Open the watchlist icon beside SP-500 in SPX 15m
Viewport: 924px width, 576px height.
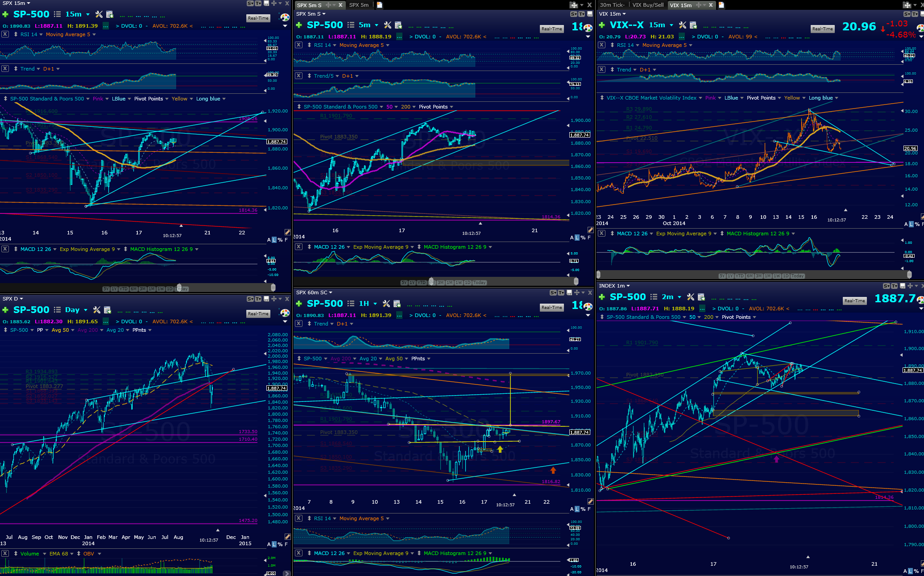57,14
